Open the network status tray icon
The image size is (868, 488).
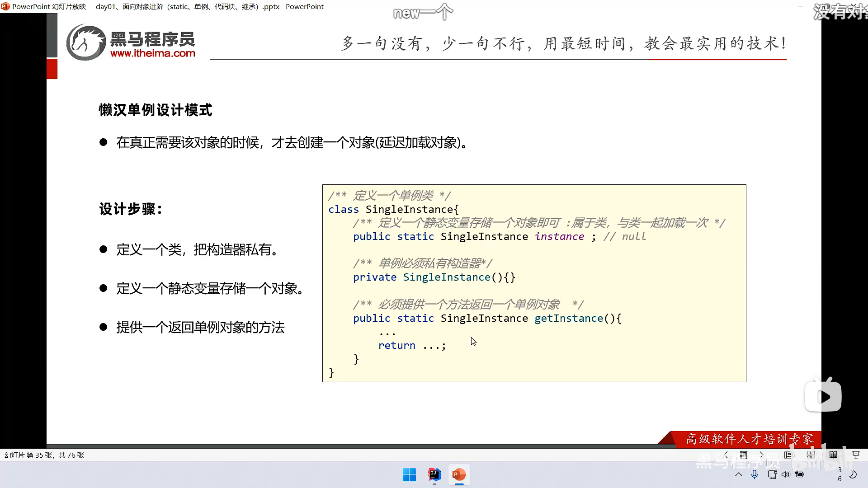pyautogui.click(x=772, y=474)
